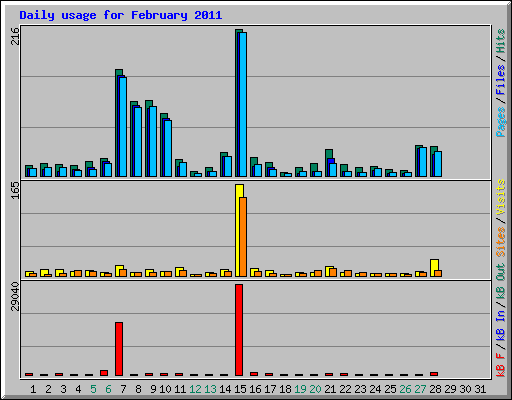Click the red kB bar for day 15
Screen dimensions: 512x400
(239, 330)
